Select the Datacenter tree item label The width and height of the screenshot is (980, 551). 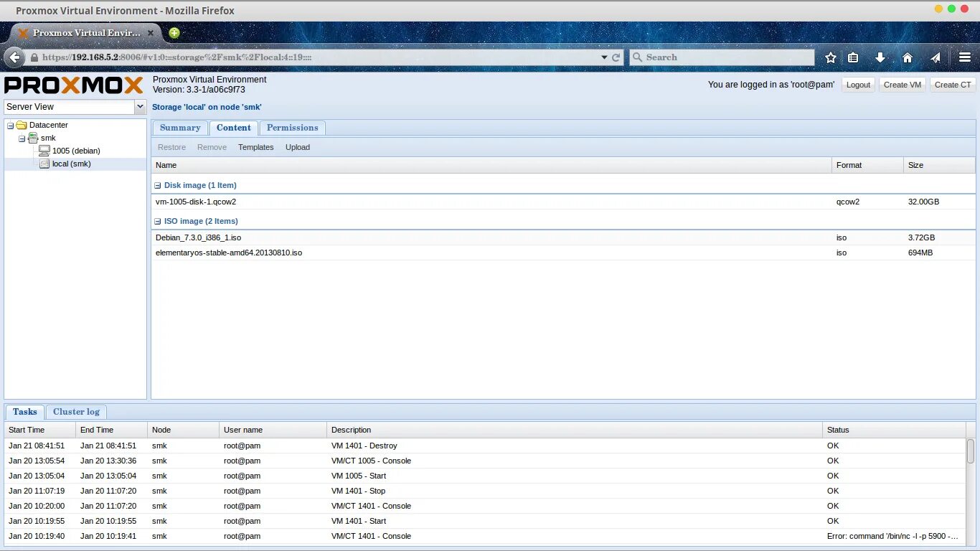(49, 125)
